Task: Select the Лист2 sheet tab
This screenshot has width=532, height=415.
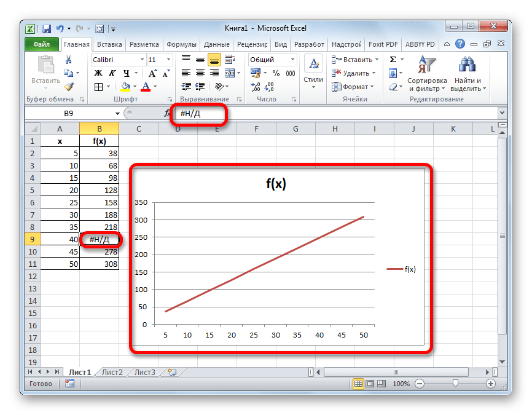Action: click(112, 372)
